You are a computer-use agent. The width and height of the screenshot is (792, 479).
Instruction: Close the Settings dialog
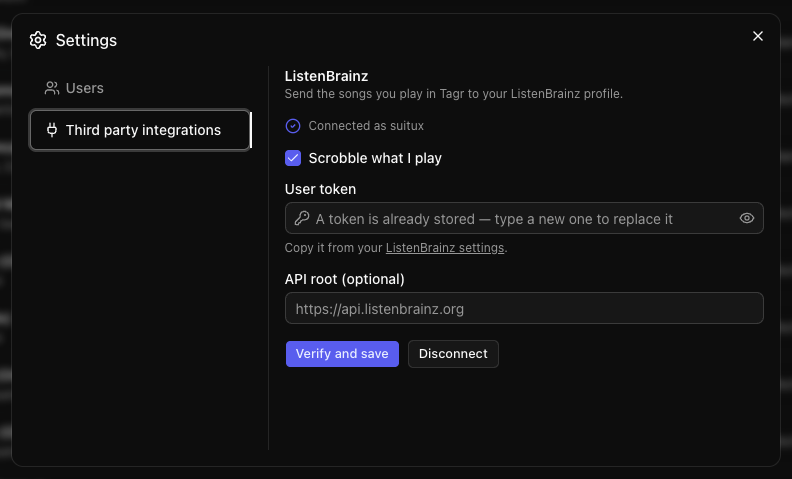point(758,36)
